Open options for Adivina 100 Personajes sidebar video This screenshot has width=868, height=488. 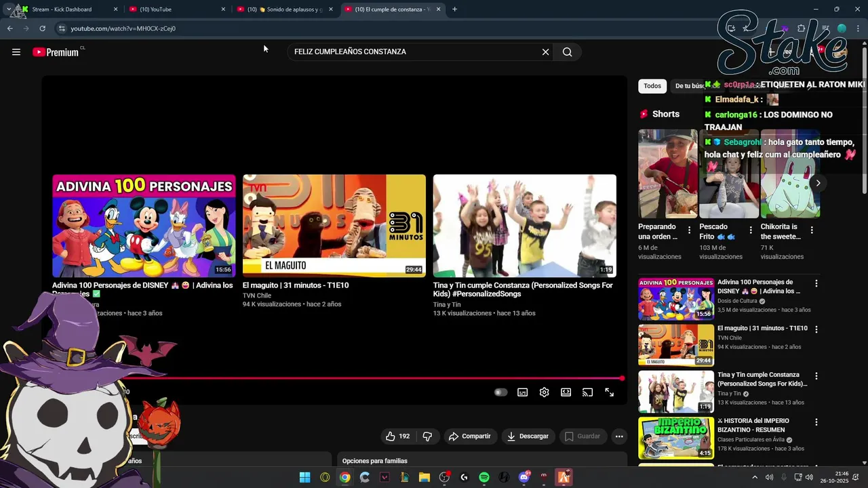click(x=816, y=283)
